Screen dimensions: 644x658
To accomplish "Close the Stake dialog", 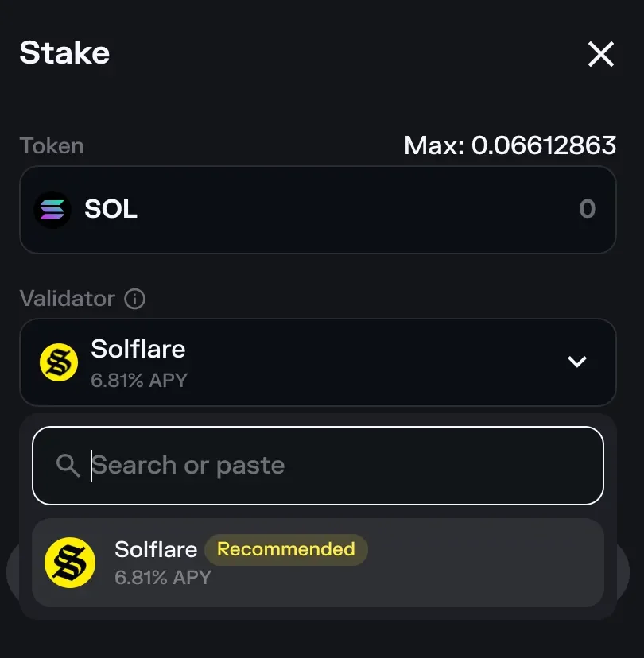I will (601, 54).
